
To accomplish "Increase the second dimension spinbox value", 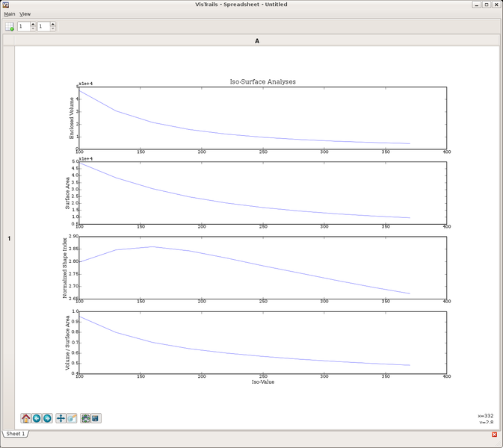I will click(x=52, y=25).
